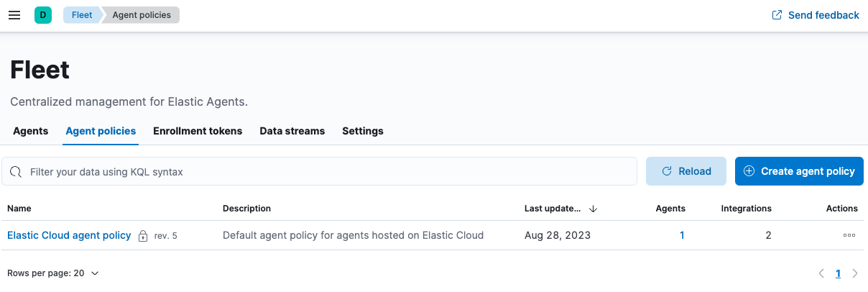Screen dimensions: 868x292
Task: Click the green D space avatar
Action: [x=43, y=15]
